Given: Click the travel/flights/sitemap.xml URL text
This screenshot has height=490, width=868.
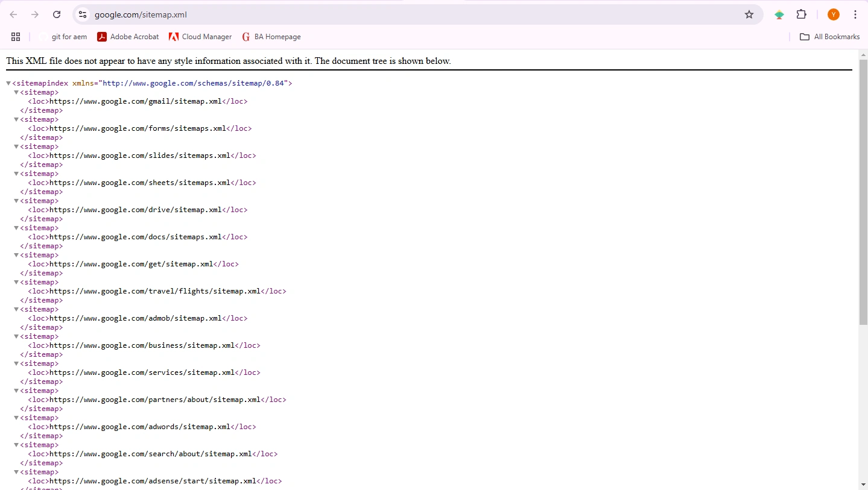Looking at the screenshot, I should pos(155,291).
